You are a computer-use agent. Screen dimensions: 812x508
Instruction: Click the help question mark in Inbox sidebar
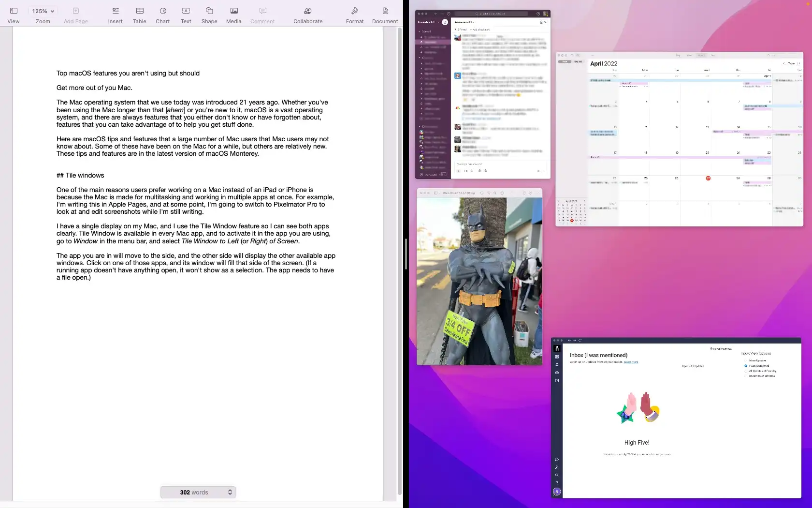pyautogui.click(x=557, y=483)
